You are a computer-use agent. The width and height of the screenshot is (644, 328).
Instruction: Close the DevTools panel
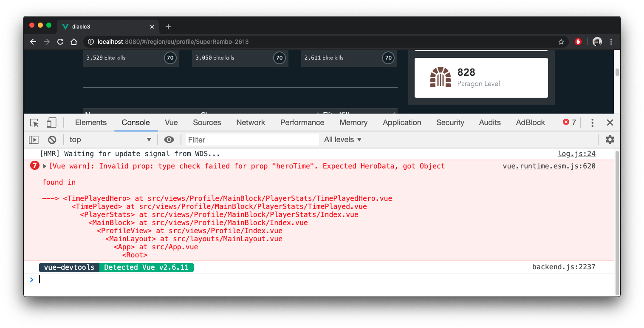[x=610, y=123]
